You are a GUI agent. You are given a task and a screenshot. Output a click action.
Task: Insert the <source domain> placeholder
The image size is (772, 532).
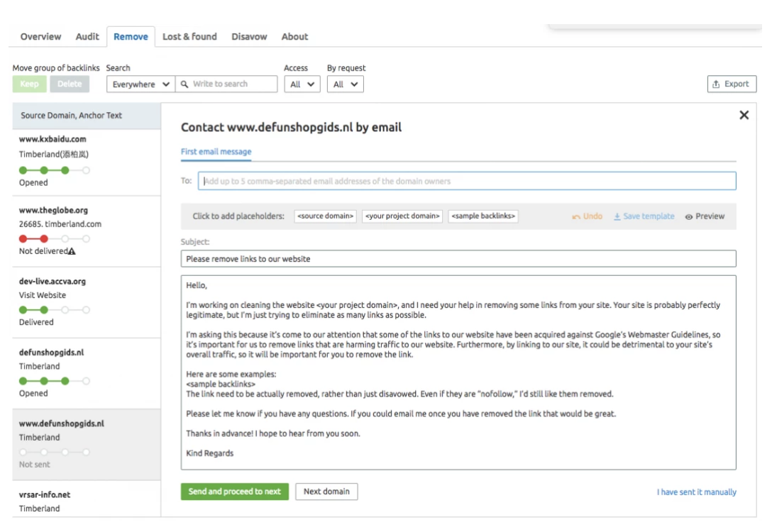point(325,216)
